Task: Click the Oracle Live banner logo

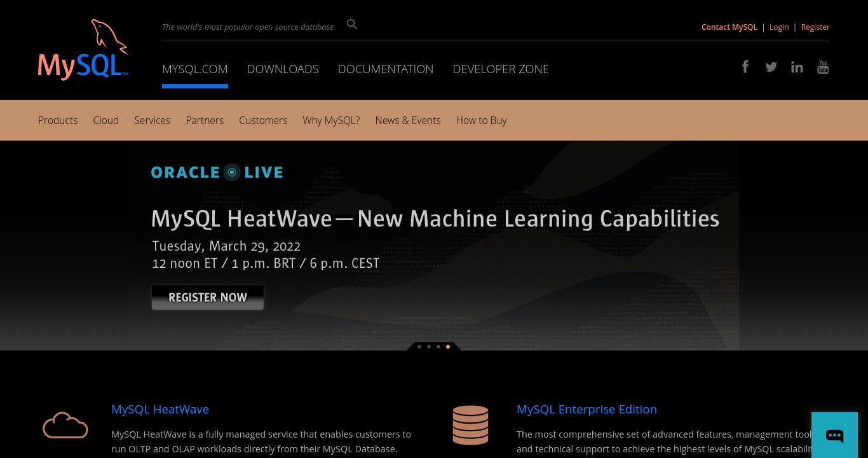Action: click(x=217, y=172)
